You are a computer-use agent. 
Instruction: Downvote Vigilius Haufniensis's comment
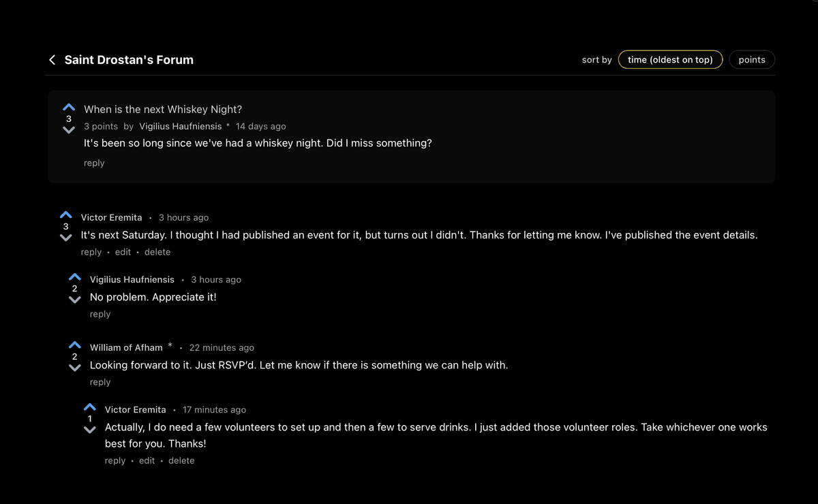pos(74,300)
